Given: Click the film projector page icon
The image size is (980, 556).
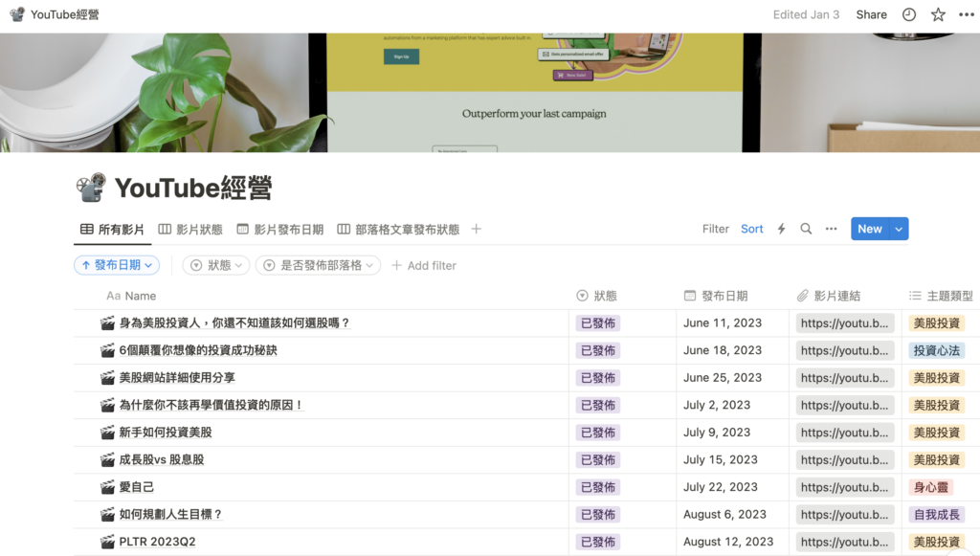Looking at the screenshot, I should (90, 187).
